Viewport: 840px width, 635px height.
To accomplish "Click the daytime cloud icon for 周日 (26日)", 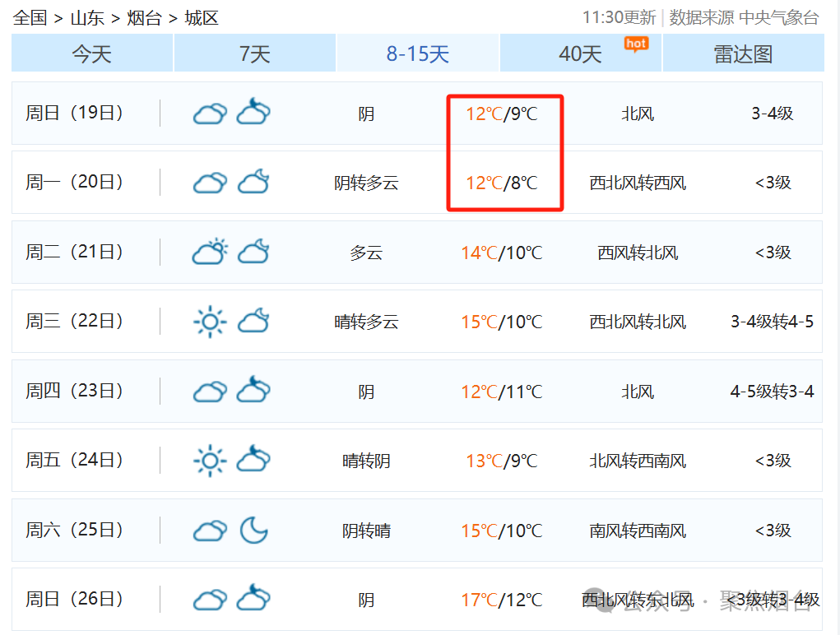I will (x=209, y=600).
